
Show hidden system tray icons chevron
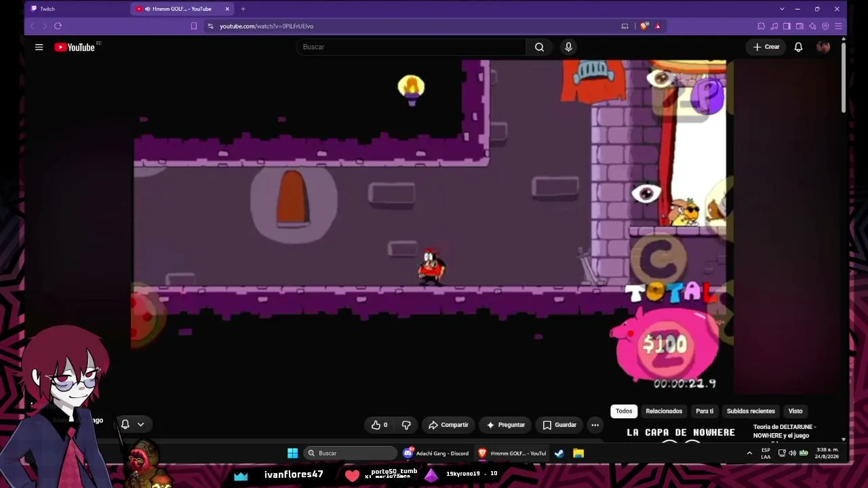[749, 453]
